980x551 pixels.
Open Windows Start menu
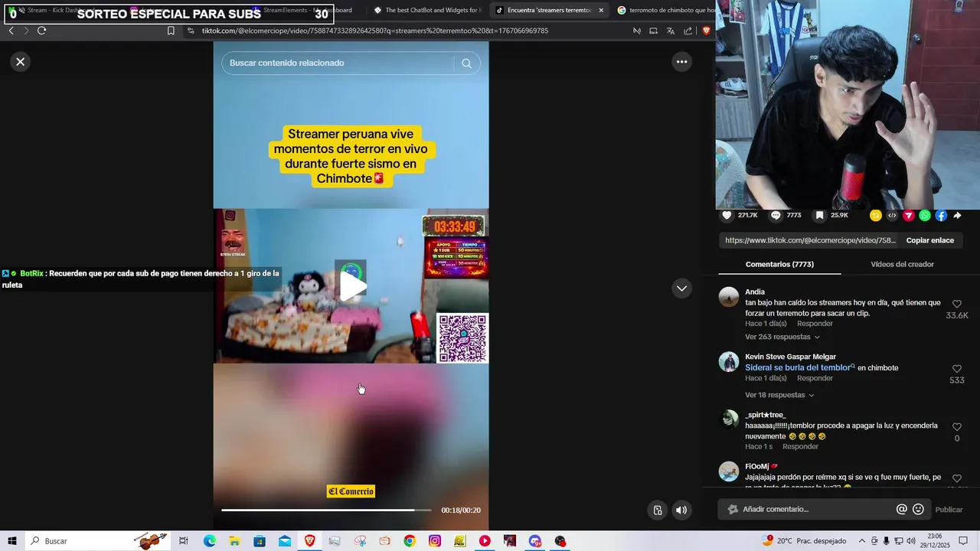coord(12,541)
